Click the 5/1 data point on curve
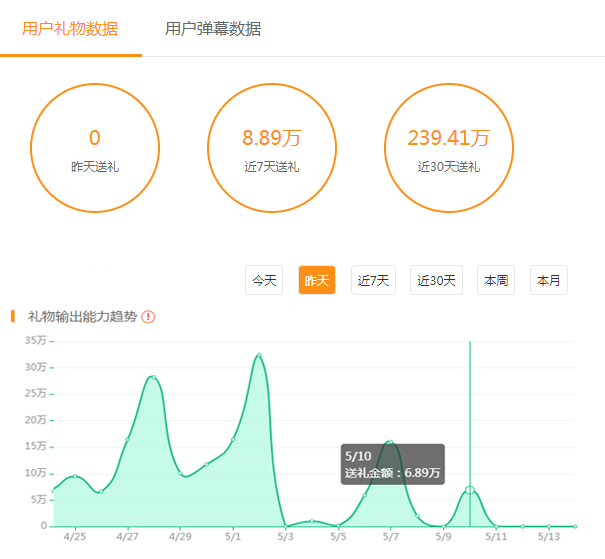This screenshot has width=605, height=559. click(x=233, y=439)
